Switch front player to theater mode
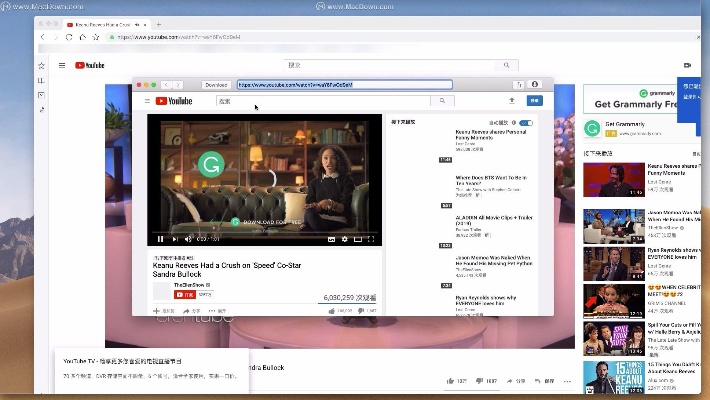 pyautogui.click(x=358, y=239)
